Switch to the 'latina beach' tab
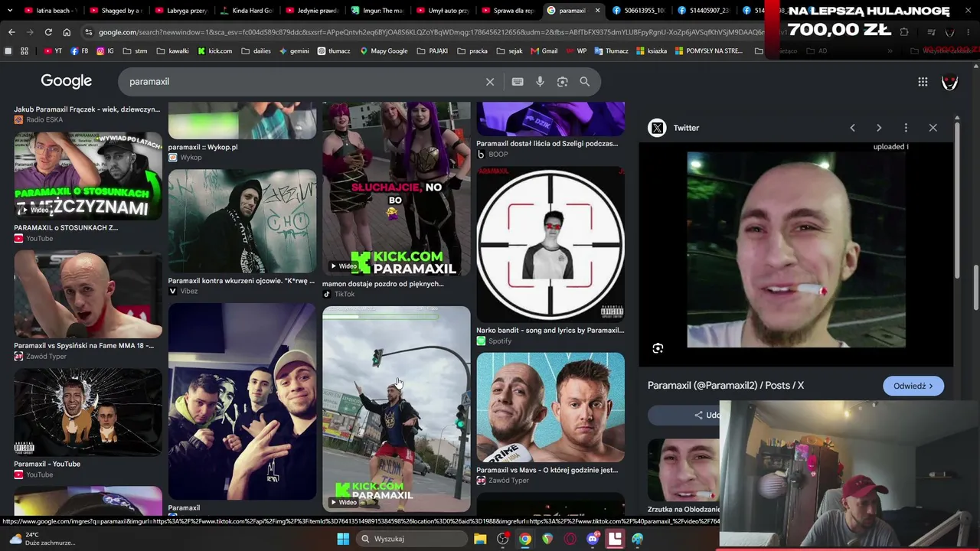This screenshot has height=551, width=980. coord(51,11)
